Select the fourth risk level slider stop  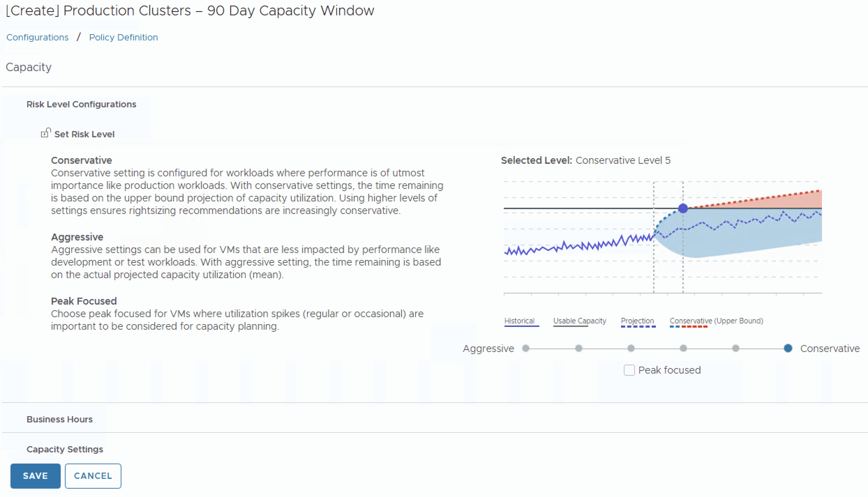683,348
